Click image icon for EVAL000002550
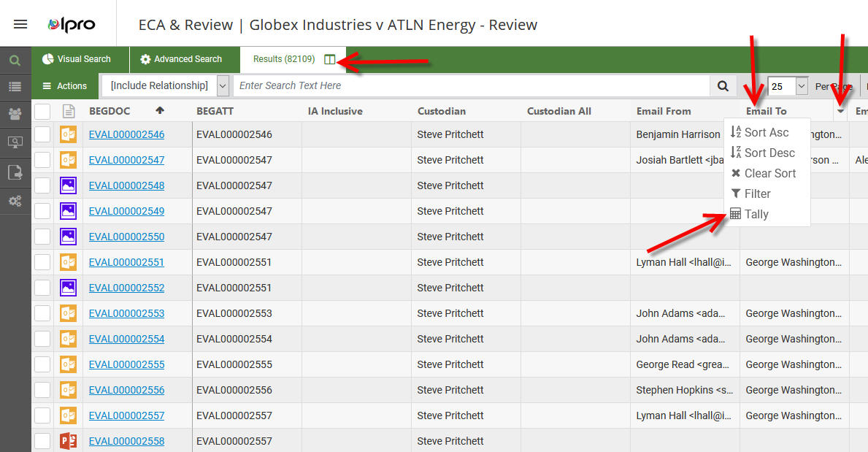 (68, 237)
